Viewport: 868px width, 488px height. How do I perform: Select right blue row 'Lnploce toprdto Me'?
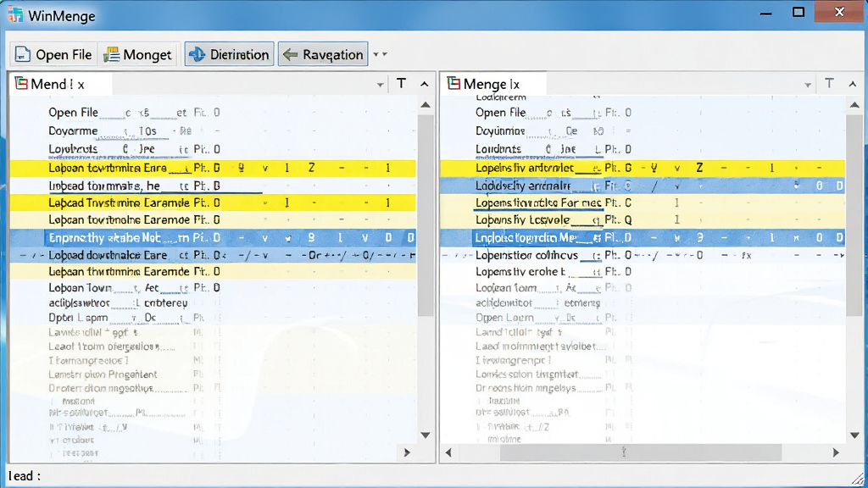pos(643,238)
